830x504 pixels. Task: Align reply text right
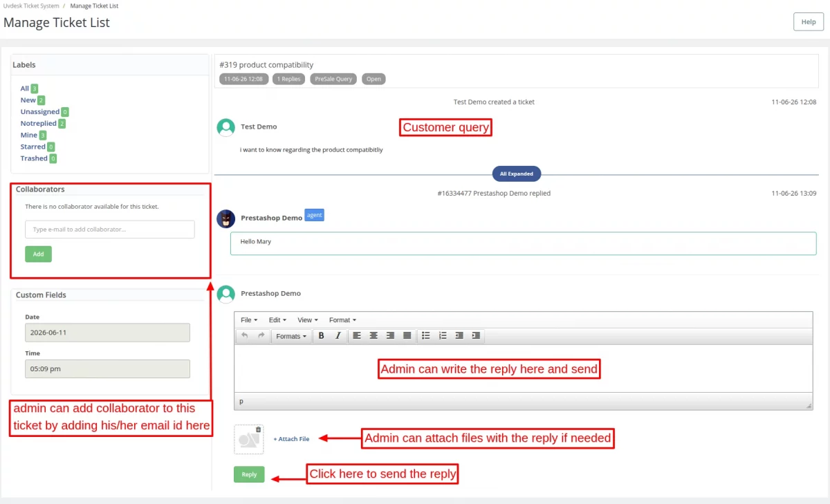390,336
